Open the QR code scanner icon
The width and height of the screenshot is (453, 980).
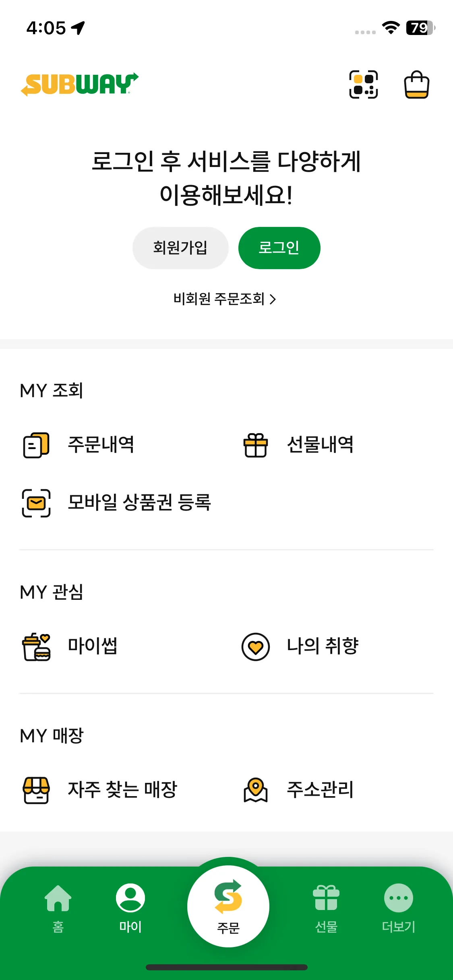click(363, 84)
